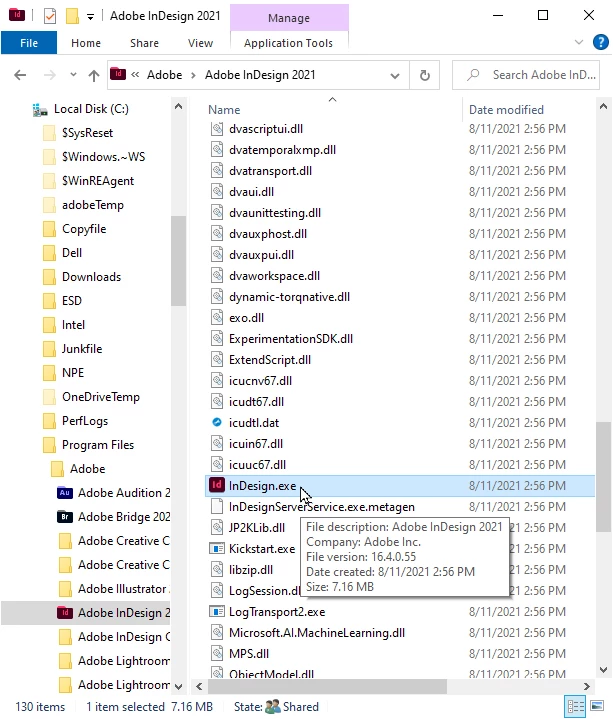Switch to the View ribbon tab

tap(200, 43)
